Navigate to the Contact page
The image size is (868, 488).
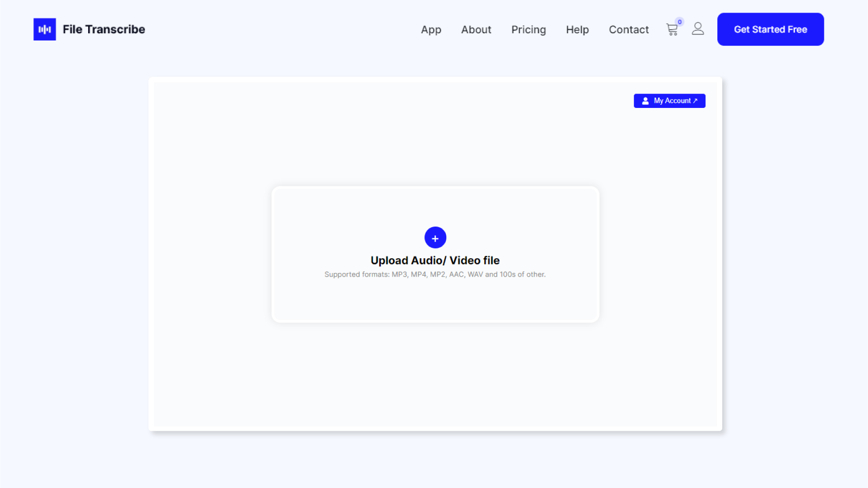click(x=628, y=30)
